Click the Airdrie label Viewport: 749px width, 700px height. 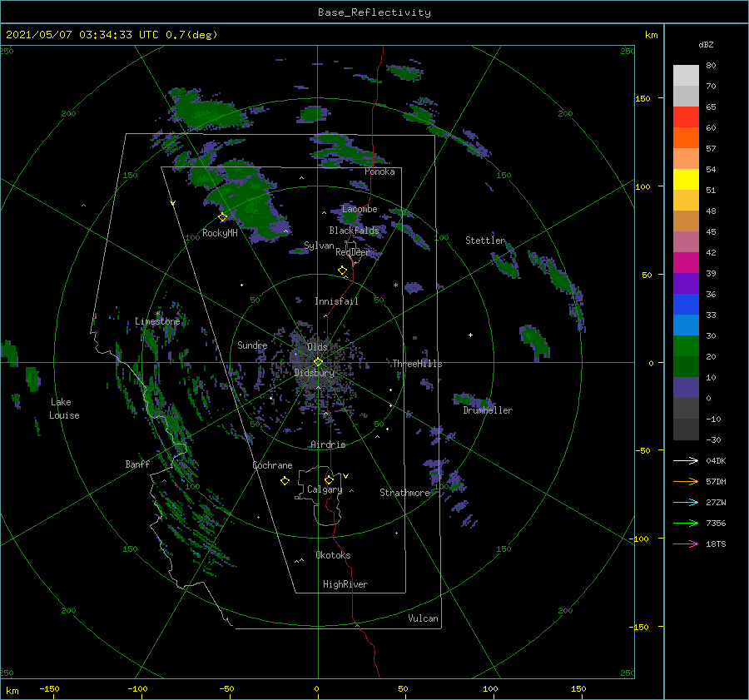pos(328,444)
